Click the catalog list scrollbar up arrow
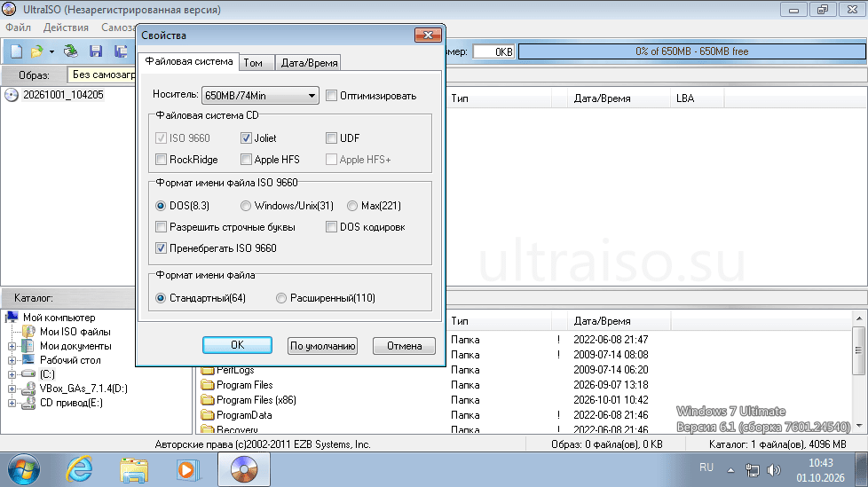Image resolution: width=868 pixels, height=487 pixels. [x=859, y=318]
